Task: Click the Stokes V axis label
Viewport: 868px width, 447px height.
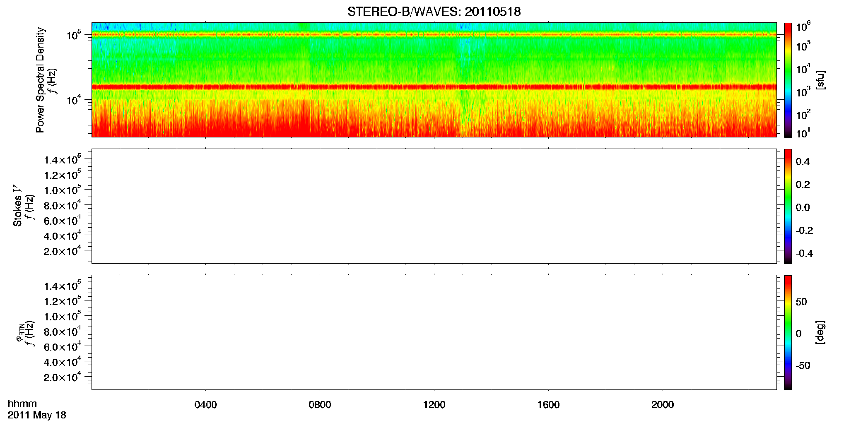Action: pyautogui.click(x=17, y=206)
